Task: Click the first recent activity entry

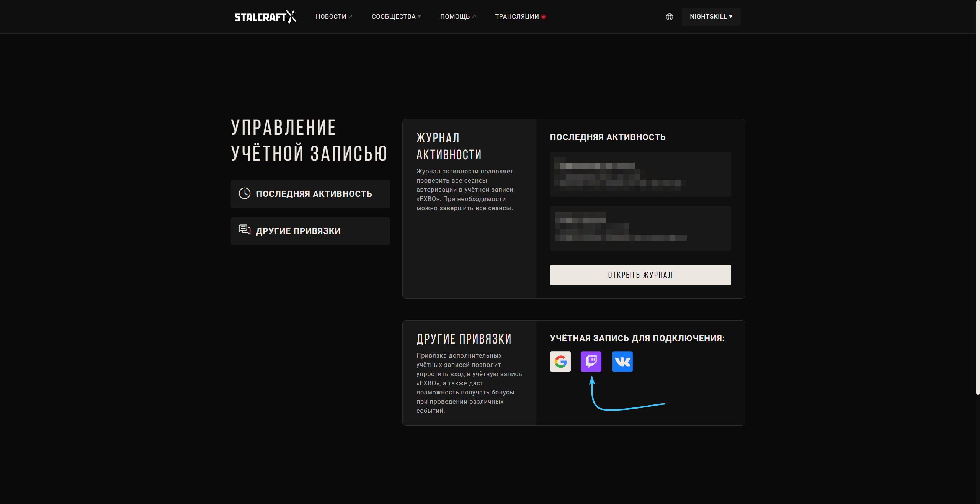Action: (640, 174)
